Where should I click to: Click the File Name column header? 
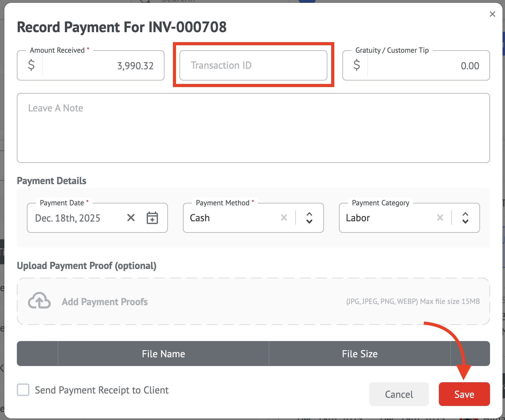click(163, 354)
